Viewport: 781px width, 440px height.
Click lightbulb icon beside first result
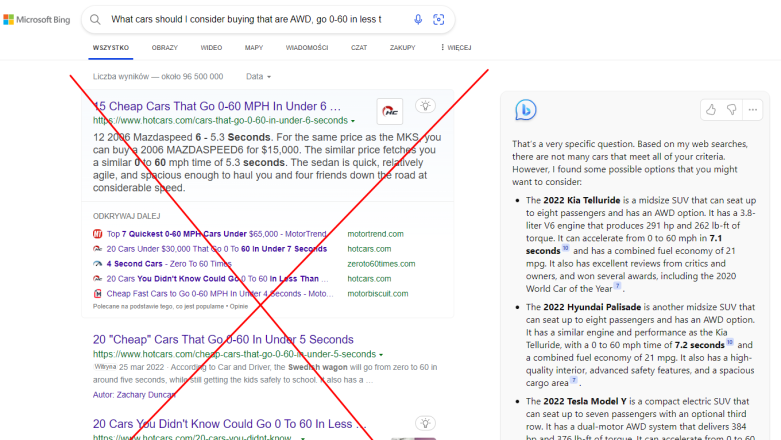[x=425, y=106]
